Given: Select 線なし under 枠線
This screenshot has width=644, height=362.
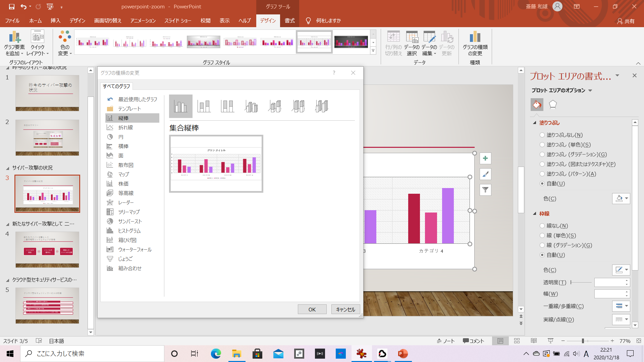Looking at the screenshot, I should click(542, 226).
